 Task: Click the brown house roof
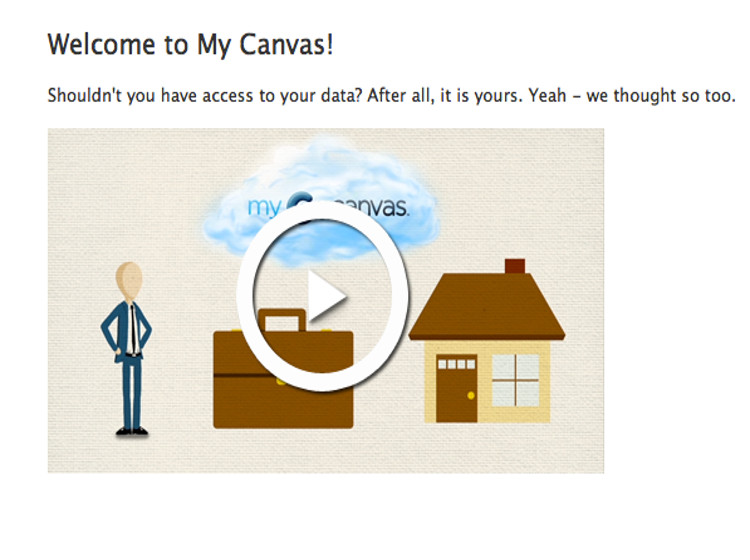click(x=487, y=307)
